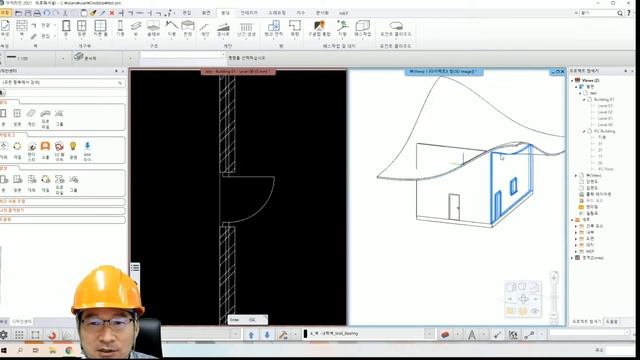Collapse the Views root node in project tree

point(572,80)
